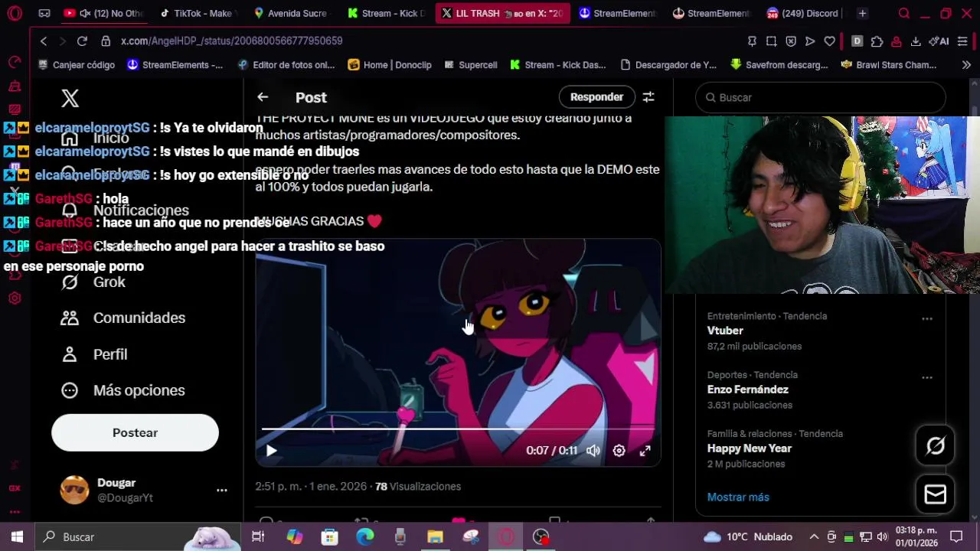Image resolution: width=980 pixels, height=551 pixels.
Task: Open the floating messages envelope button
Action: [936, 494]
